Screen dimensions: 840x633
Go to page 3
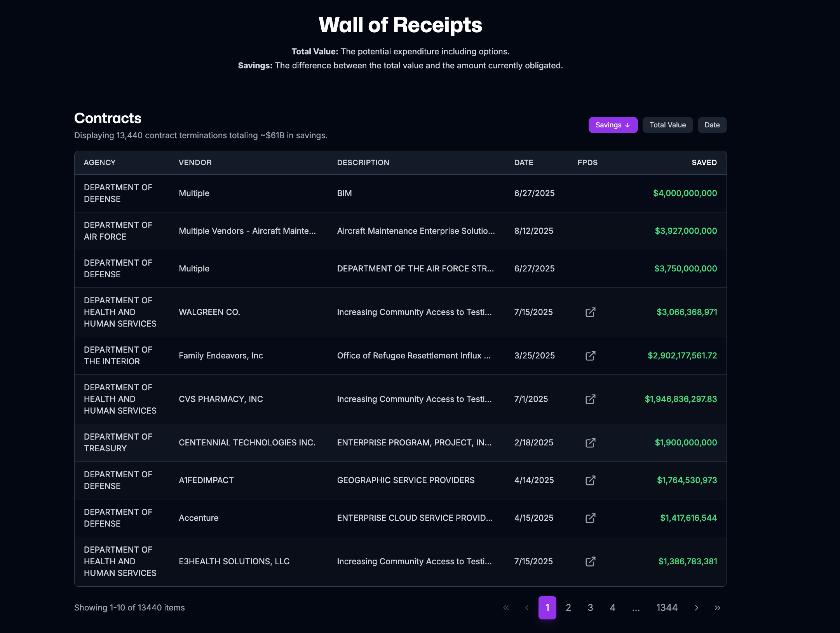coord(590,608)
